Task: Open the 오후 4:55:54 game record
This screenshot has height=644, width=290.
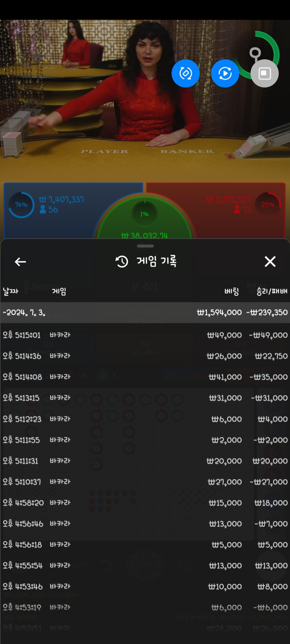Action: (x=145, y=566)
